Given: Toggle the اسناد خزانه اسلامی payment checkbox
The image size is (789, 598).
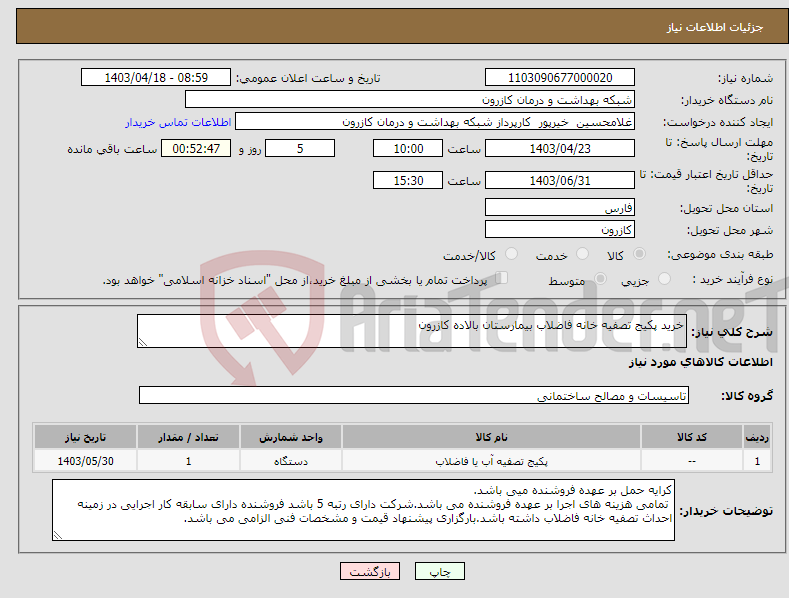Looking at the screenshot, I should click(501, 278).
